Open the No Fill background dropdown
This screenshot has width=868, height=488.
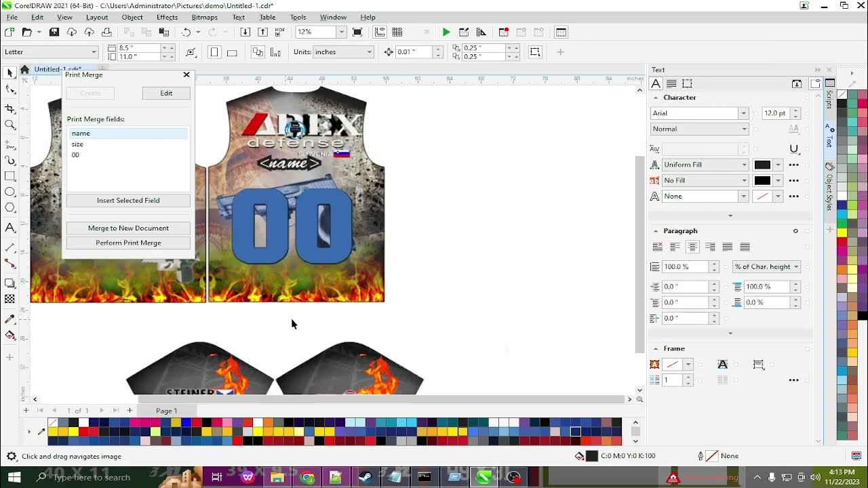[744, 180]
